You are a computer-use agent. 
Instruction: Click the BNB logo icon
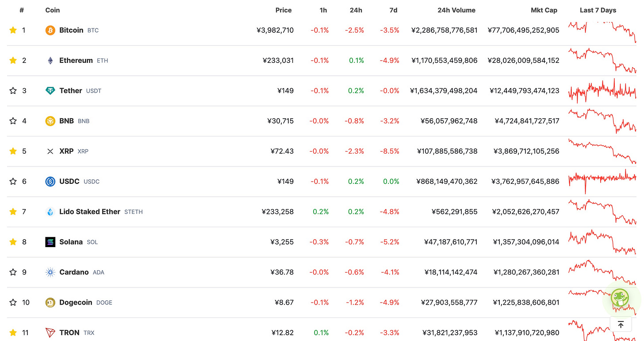[50, 121]
